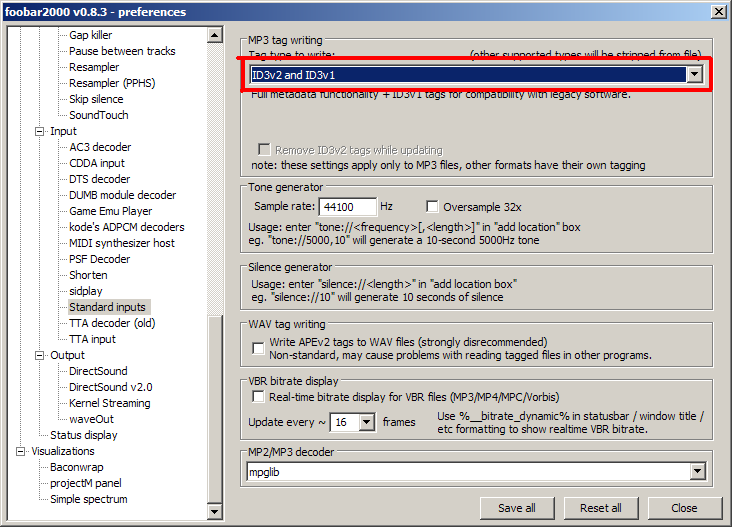This screenshot has width=732, height=527.
Task: Select SoundTouch item
Action: coord(99,115)
